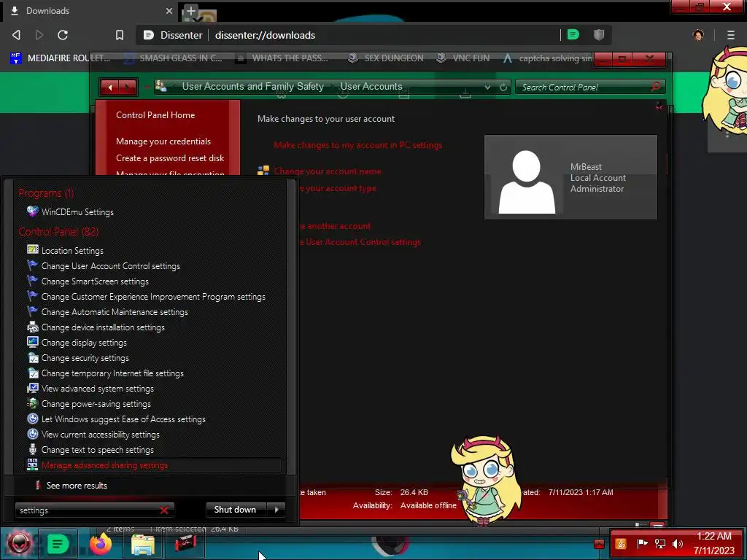Open Change power-saving settings result
Screen dimensions: 747x560
pos(89,404)
